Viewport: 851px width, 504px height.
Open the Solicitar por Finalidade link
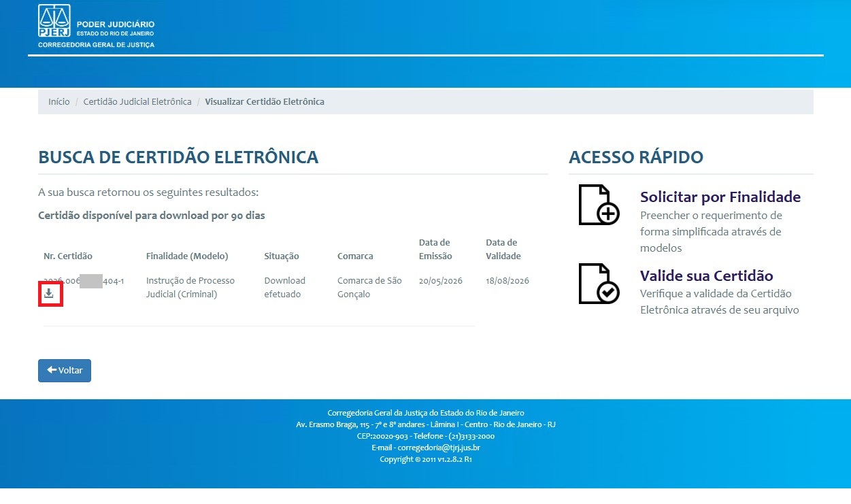pyautogui.click(x=720, y=197)
